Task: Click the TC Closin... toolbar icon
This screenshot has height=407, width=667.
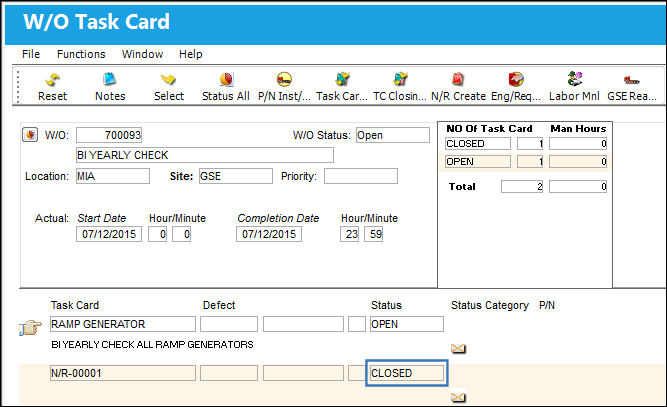Action: 400,79
